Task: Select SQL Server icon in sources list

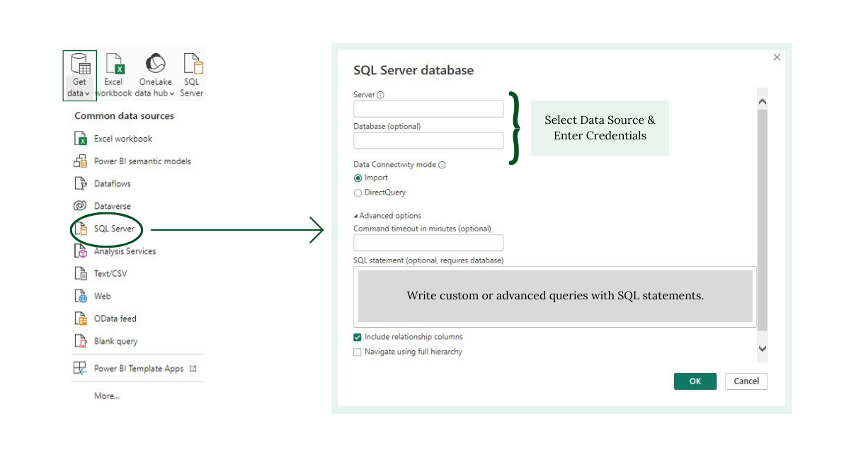Action: 81,229
